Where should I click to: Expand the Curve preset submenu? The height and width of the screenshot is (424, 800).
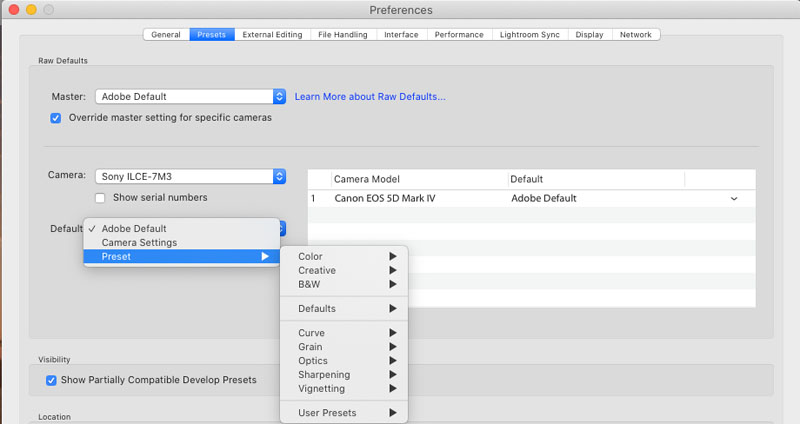344,333
